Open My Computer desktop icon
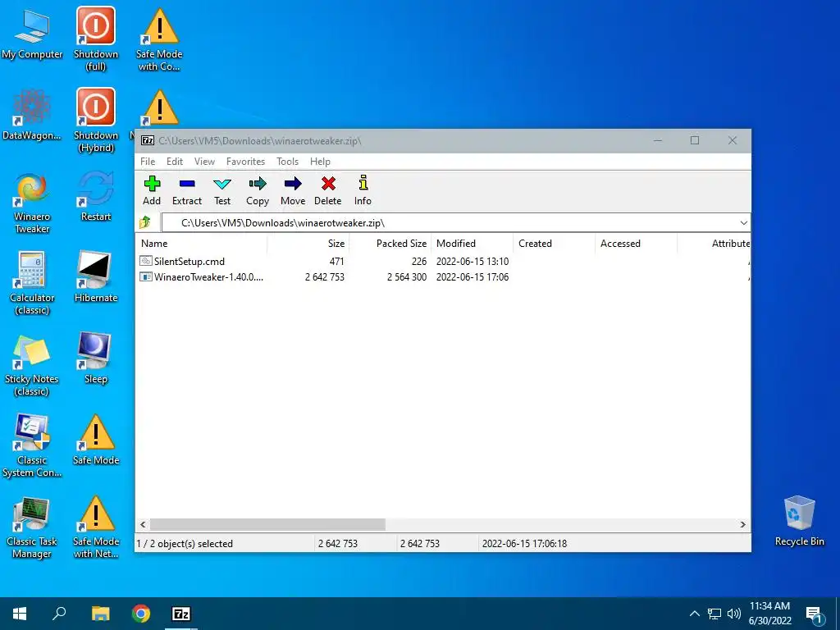Viewport: 840px width, 630px height. click(32, 33)
